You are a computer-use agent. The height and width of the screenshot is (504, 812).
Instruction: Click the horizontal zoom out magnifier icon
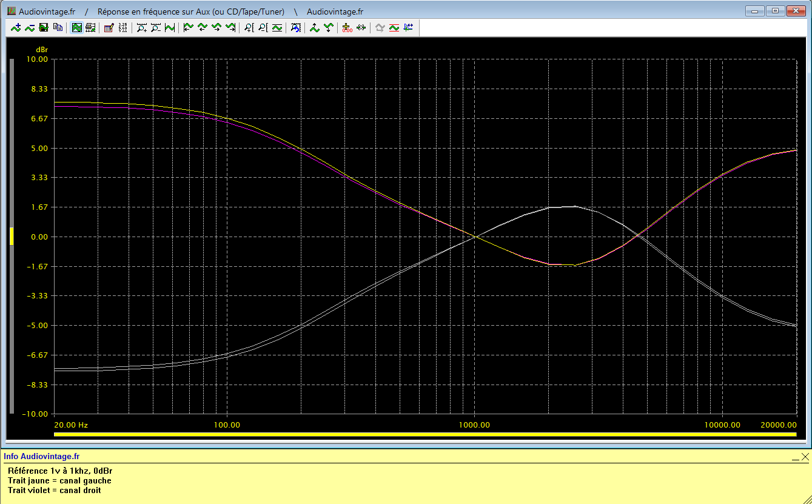pos(156,27)
